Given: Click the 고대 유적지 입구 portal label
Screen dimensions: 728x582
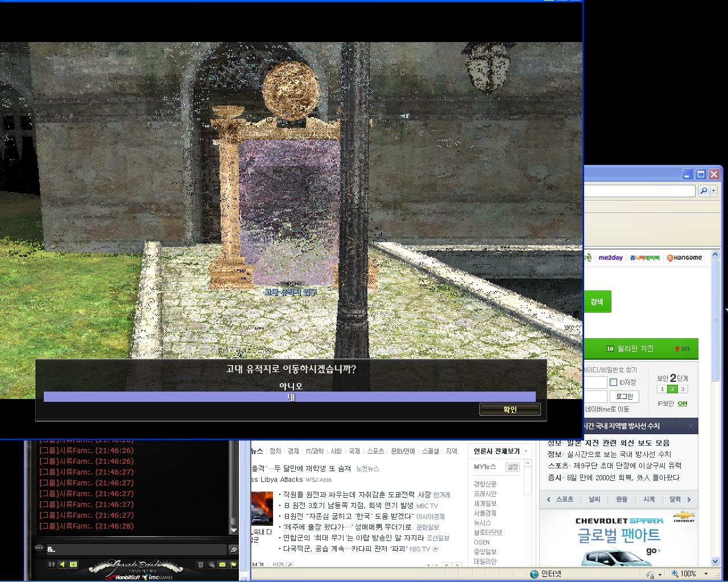Looking at the screenshot, I should pyautogui.click(x=291, y=292).
